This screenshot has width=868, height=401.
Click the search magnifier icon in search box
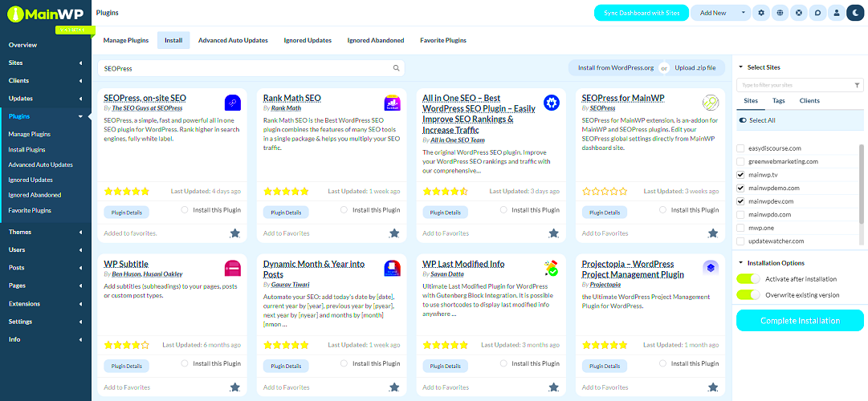coord(397,68)
